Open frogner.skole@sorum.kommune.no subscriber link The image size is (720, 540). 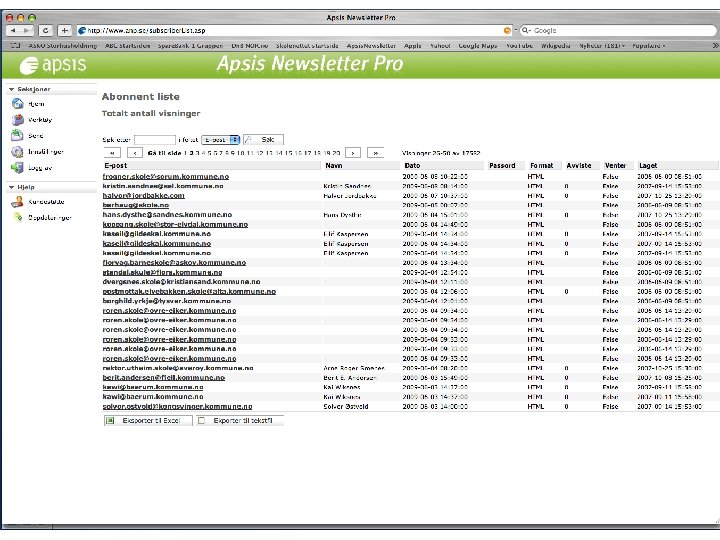[166, 177]
